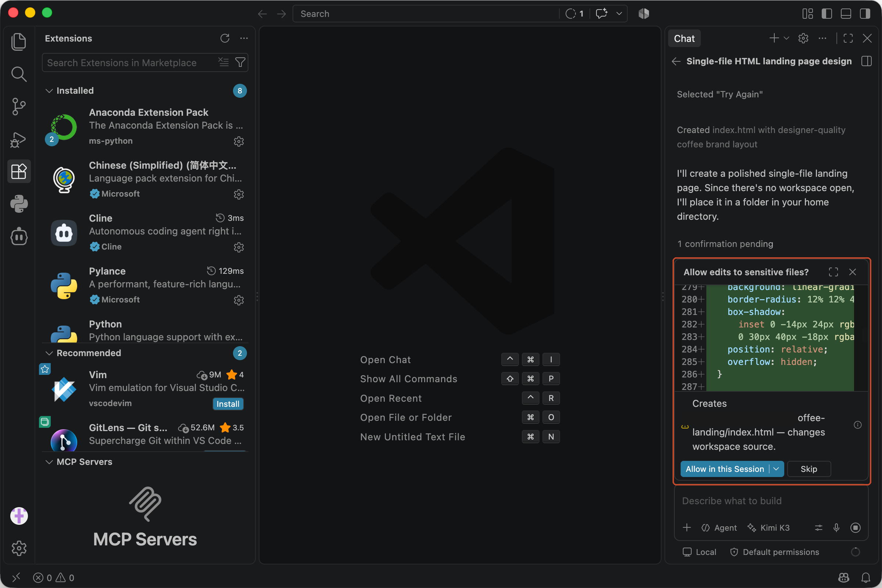Image resolution: width=882 pixels, height=588 pixels.
Task: Collapse the MCP Servers section
Action: pyautogui.click(x=49, y=462)
